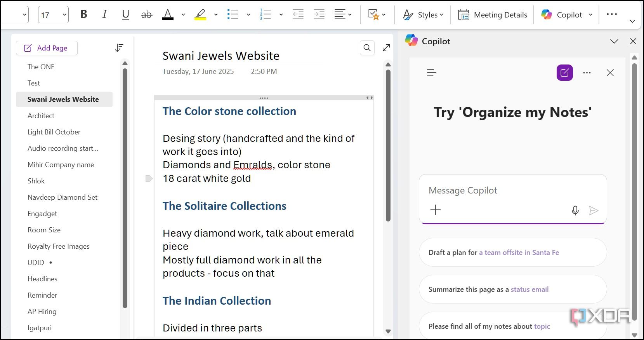Expand numbering style options
Image resolution: width=644 pixels, height=340 pixels.
click(x=281, y=15)
